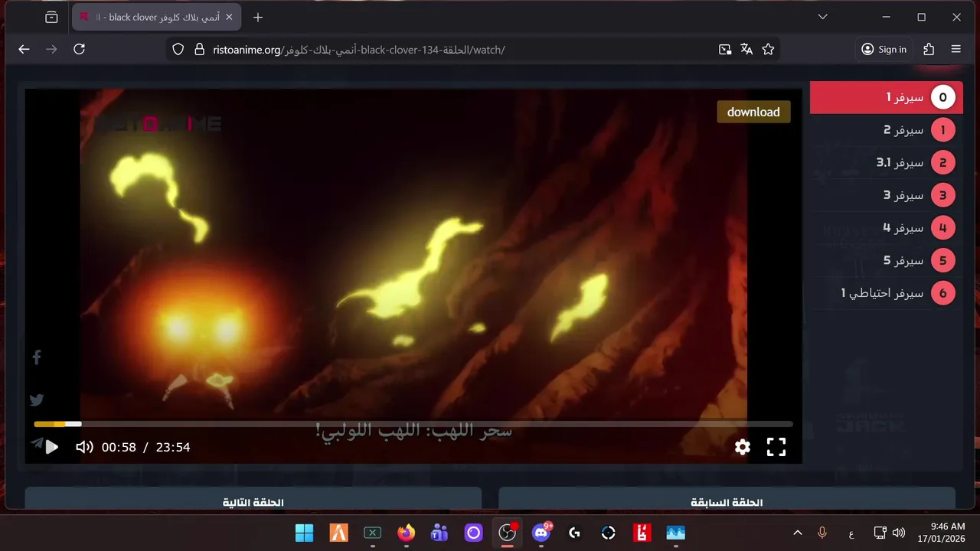Select server سيرفر 4
The width and height of the screenshot is (980, 551).
click(887, 228)
